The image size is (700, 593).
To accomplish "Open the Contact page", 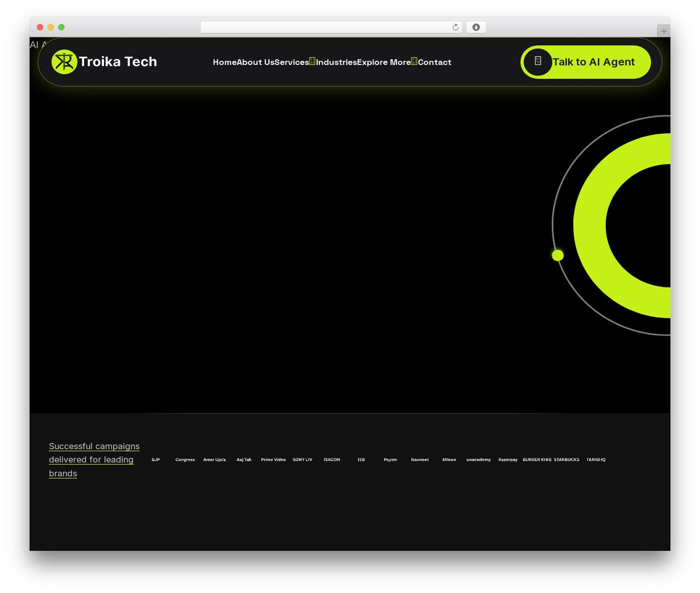I will point(435,62).
